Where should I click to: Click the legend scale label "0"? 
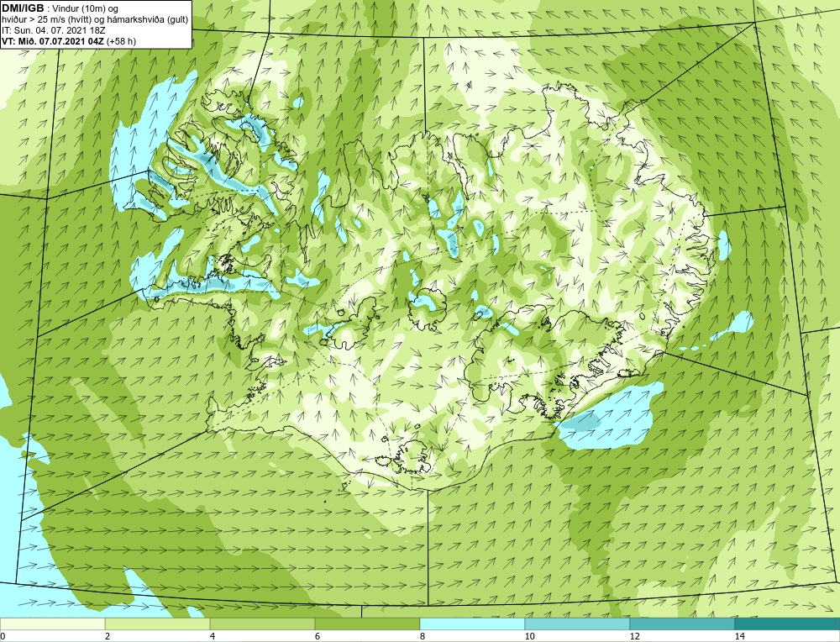tap(3, 636)
